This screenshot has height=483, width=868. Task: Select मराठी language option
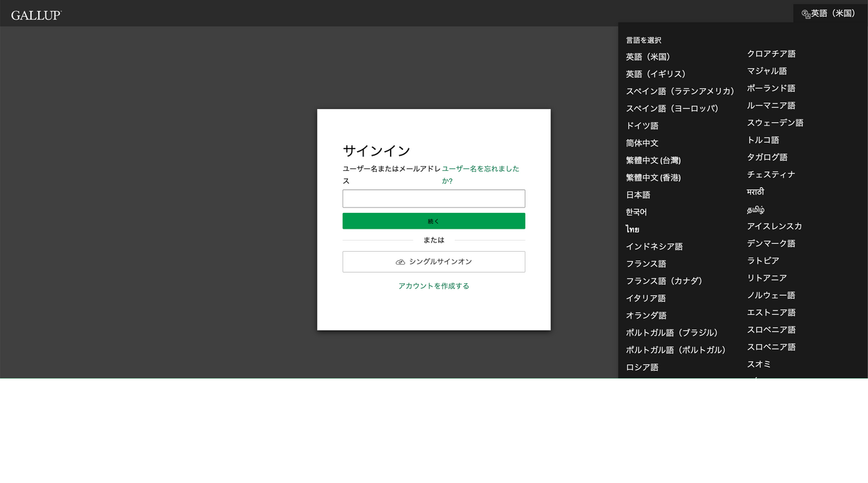pos(756,192)
